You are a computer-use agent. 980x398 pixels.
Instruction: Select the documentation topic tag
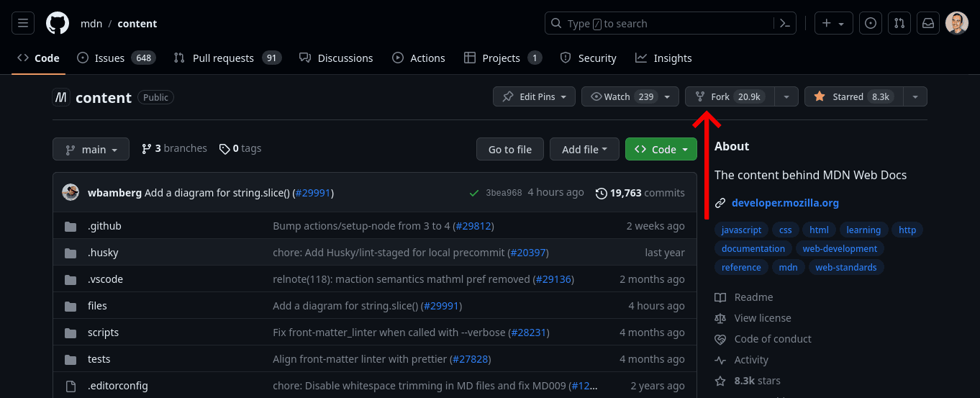point(753,248)
